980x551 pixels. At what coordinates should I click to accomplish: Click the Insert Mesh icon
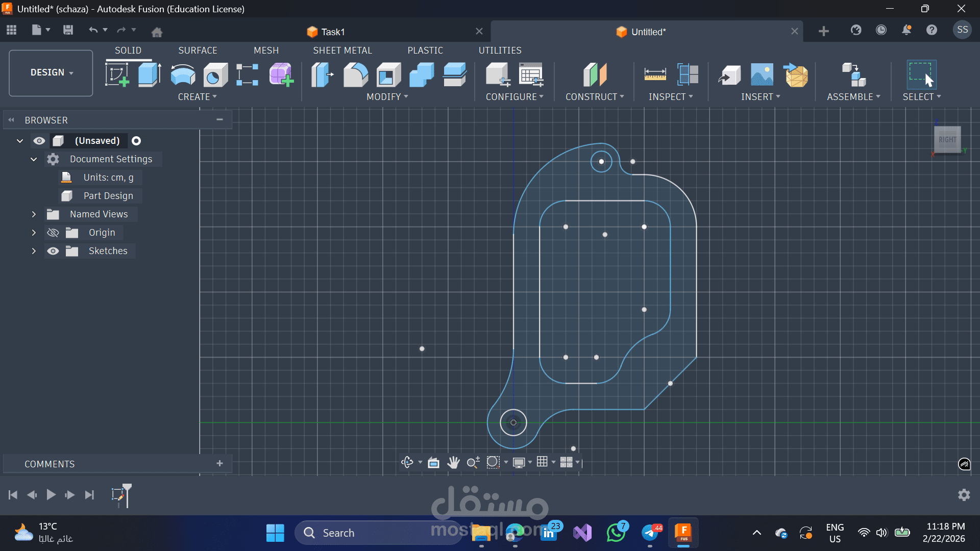pyautogui.click(x=796, y=74)
